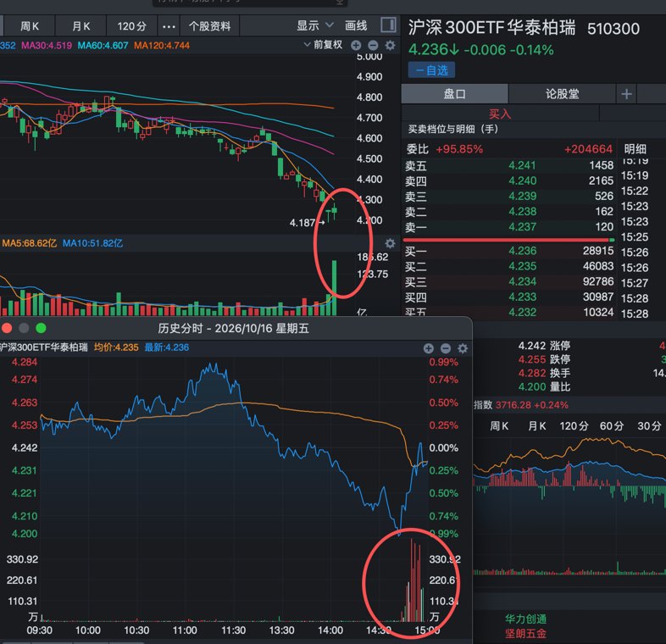Select the 买二 price 4.235
The width and height of the screenshot is (666, 644).
point(523,266)
